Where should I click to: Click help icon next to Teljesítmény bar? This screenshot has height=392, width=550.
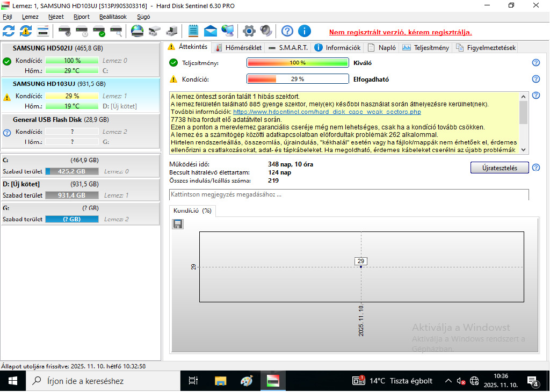tap(536, 62)
